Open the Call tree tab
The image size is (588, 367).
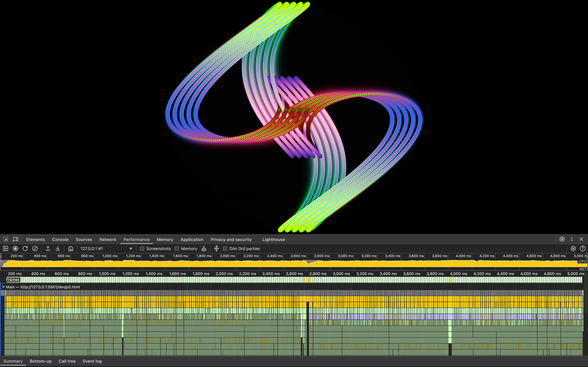(67, 361)
